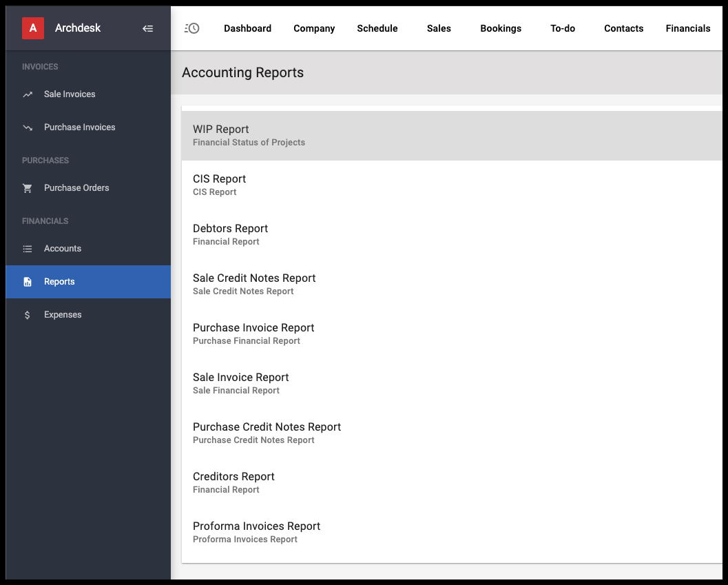Click the Sale Invoices trending-up icon
The image size is (728, 585).
pos(28,94)
